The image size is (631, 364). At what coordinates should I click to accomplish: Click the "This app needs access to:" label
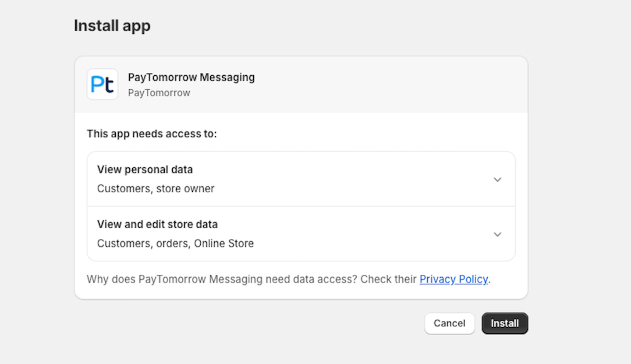pyautogui.click(x=152, y=134)
